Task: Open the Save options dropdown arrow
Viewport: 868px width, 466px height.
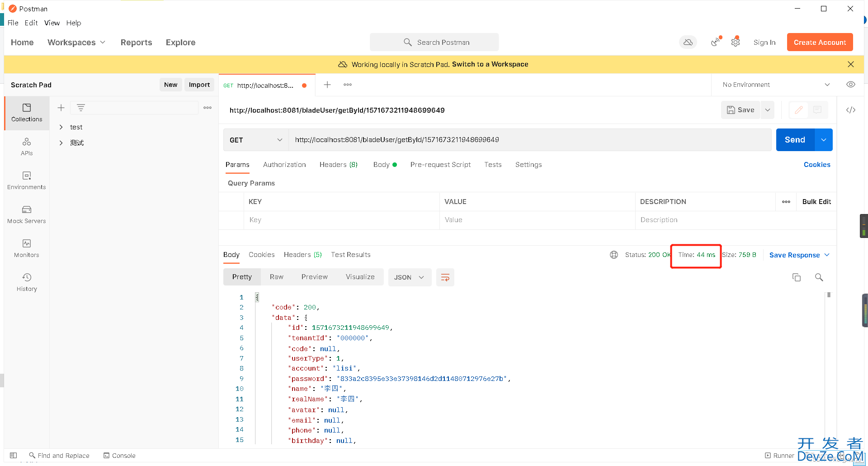Action: tap(768, 110)
